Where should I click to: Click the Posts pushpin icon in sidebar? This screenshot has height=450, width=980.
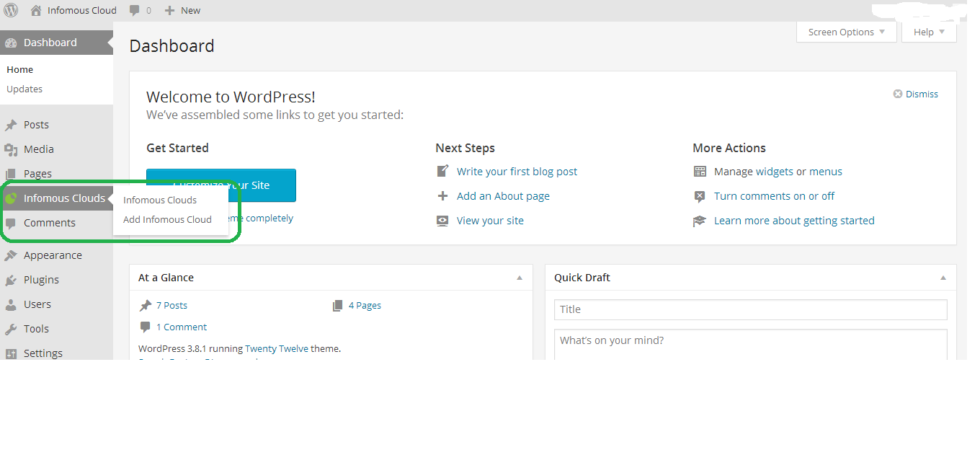point(11,125)
